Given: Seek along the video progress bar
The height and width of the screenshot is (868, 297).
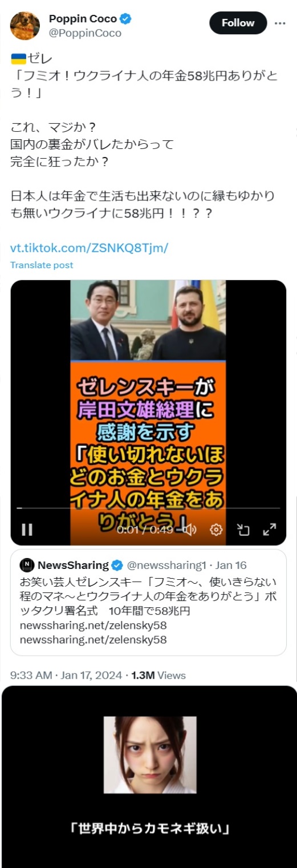Looking at the screenshot, I should pos(148,507).
